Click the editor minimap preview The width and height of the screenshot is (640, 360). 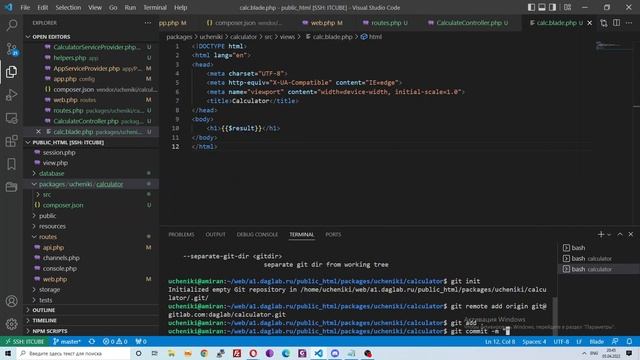612,45
